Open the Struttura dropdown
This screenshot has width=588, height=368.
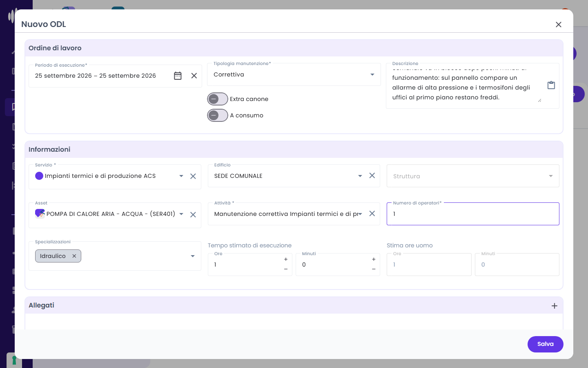pos(473,176)
